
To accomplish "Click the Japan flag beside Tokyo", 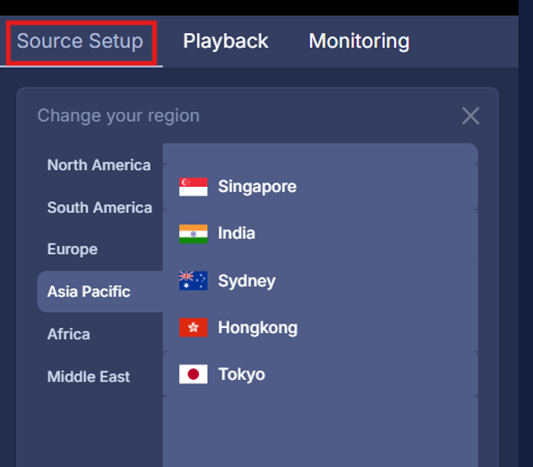I will [x=193, y=374].
